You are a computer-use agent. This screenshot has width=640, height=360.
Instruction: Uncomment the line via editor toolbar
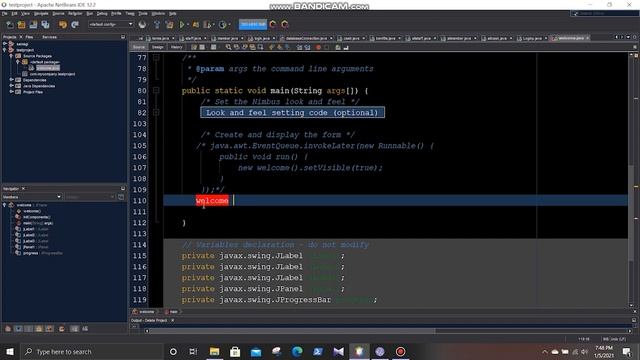346,47
